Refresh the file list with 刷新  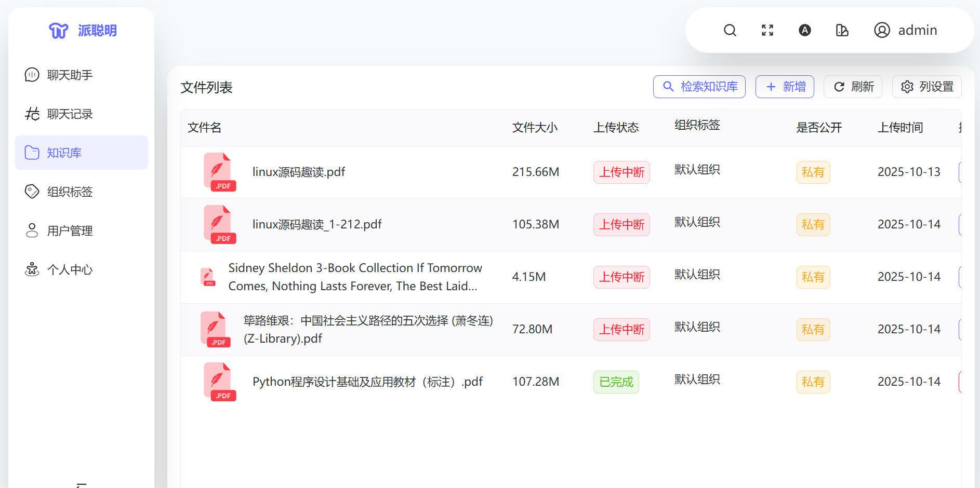[x=853, y=87]
